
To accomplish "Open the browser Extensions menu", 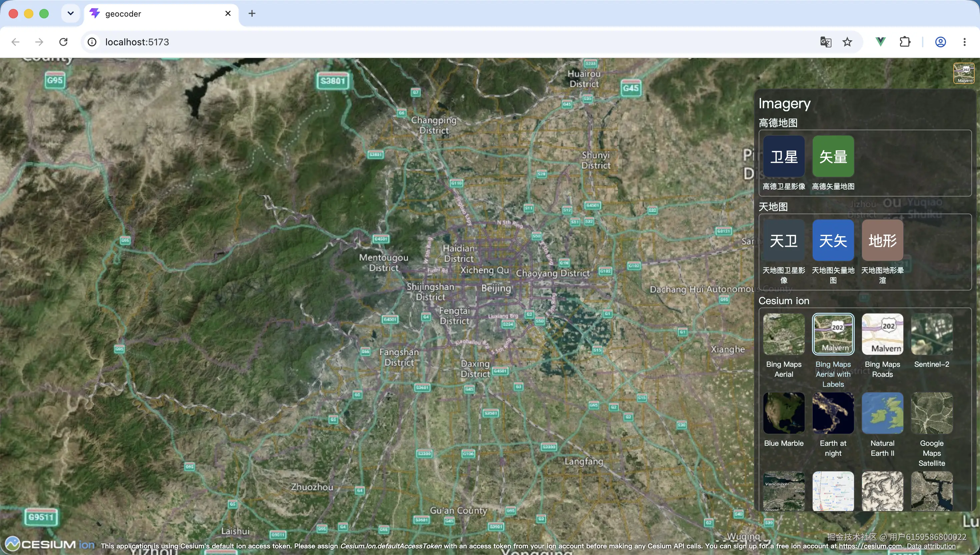I will click(905, 42).
